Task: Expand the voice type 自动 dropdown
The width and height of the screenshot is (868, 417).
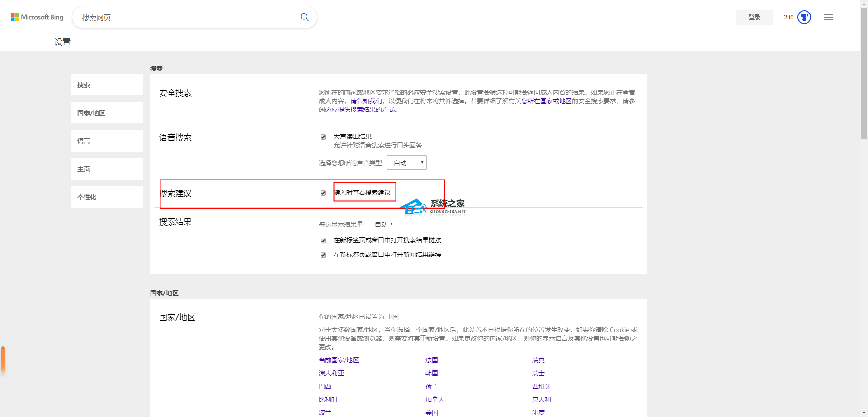Action: [406, 162]
